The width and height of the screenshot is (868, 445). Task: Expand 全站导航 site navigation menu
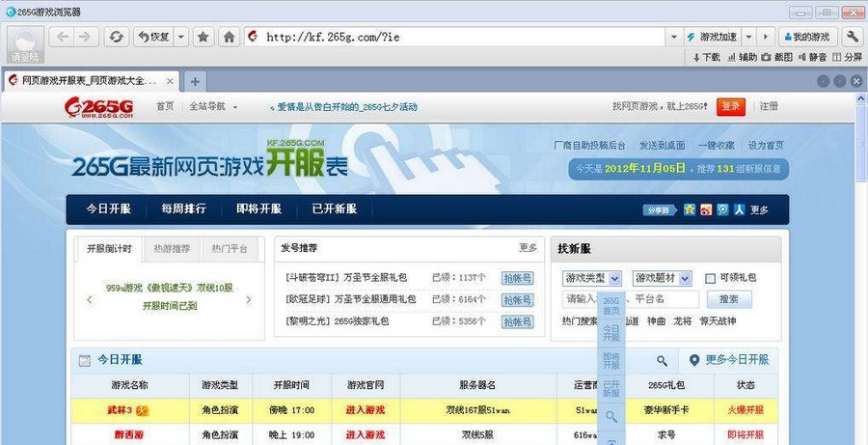213,106
